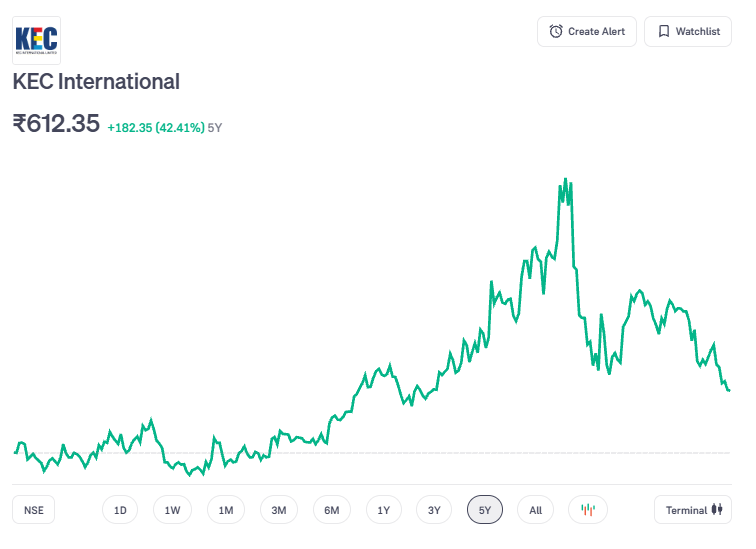The height and width of the screenshot is (549, 756).
Task: Click the Terminal candlestick icon
Action: (x=716, y=510)
